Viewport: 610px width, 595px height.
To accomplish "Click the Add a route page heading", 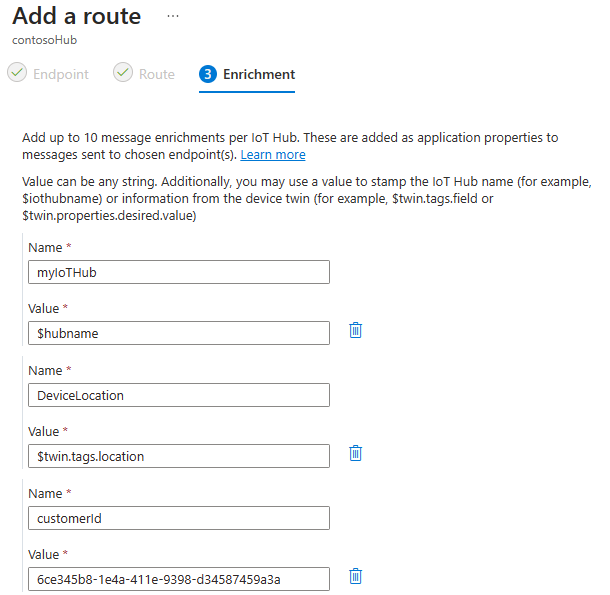I will tap(77, 16).
